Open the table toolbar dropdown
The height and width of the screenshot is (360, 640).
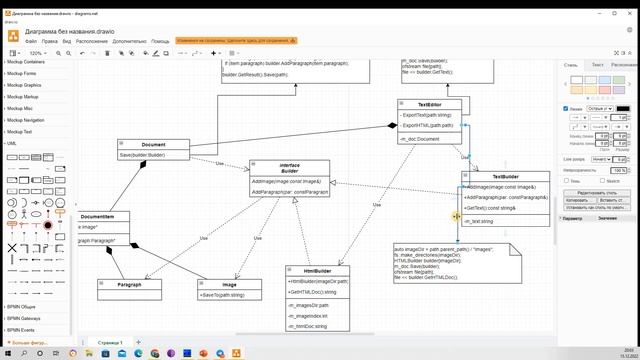click(234, 53)
